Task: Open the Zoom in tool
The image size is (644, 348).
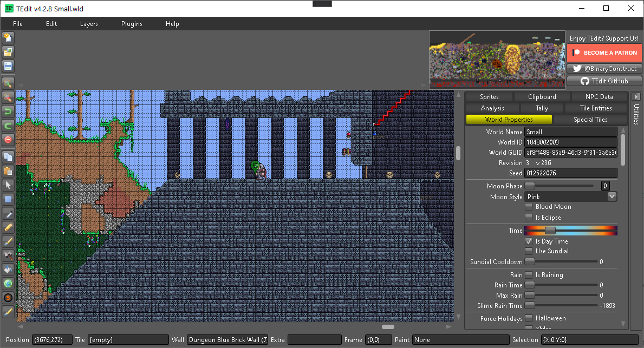Action: [8, 83]
